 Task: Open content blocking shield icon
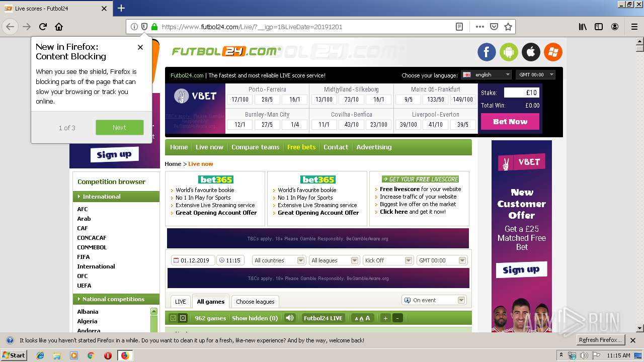[144, 27]
